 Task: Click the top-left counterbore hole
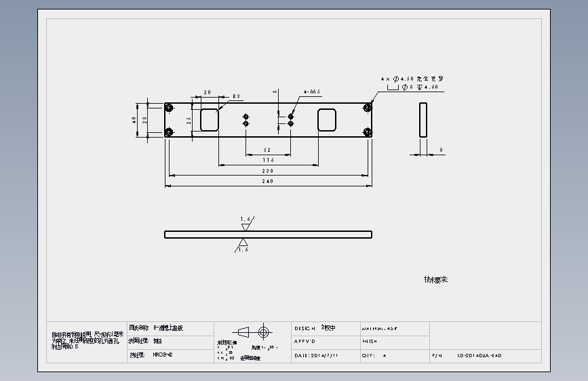pos(169,108)
